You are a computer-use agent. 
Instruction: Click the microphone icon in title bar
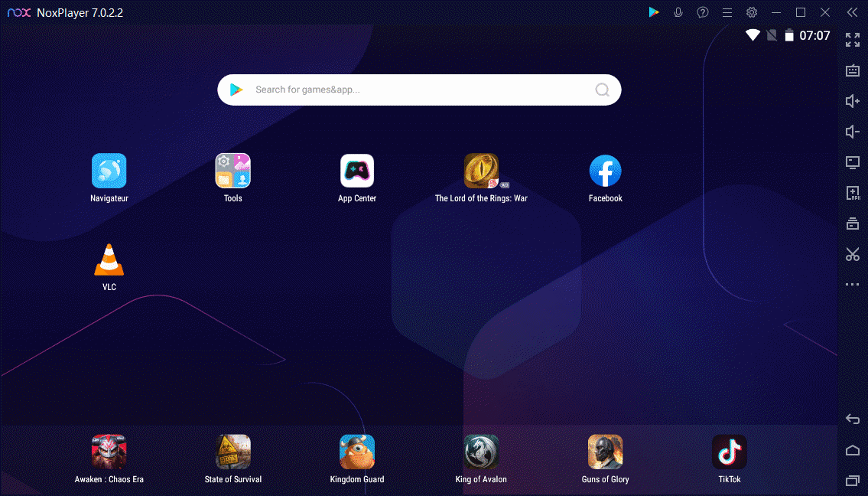678,12
